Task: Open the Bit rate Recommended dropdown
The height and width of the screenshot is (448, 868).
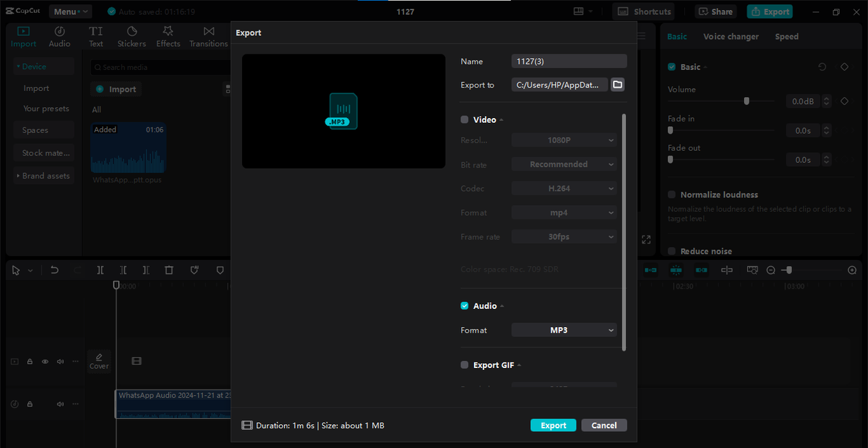Action: 564,164
